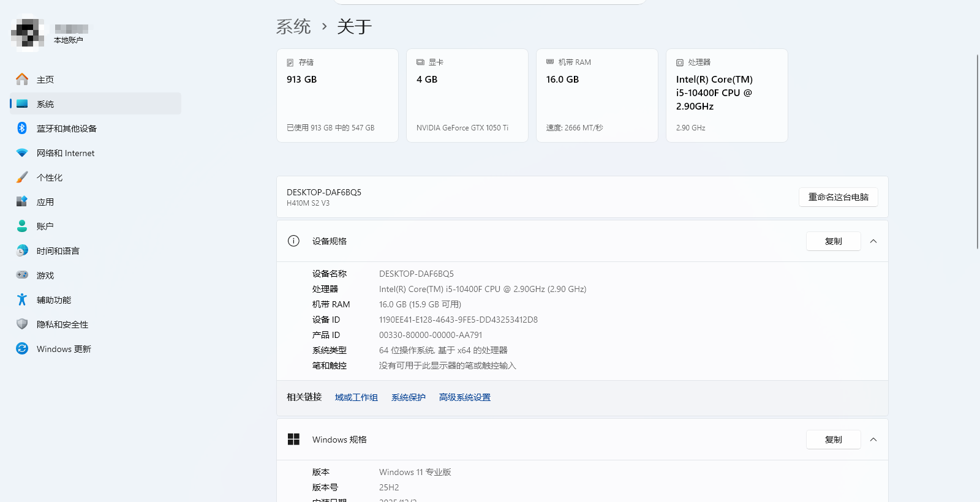Go to 隐私和安全性 settings
The width and height of the screenshot is (980, 502).
click(x=96, y=324)
